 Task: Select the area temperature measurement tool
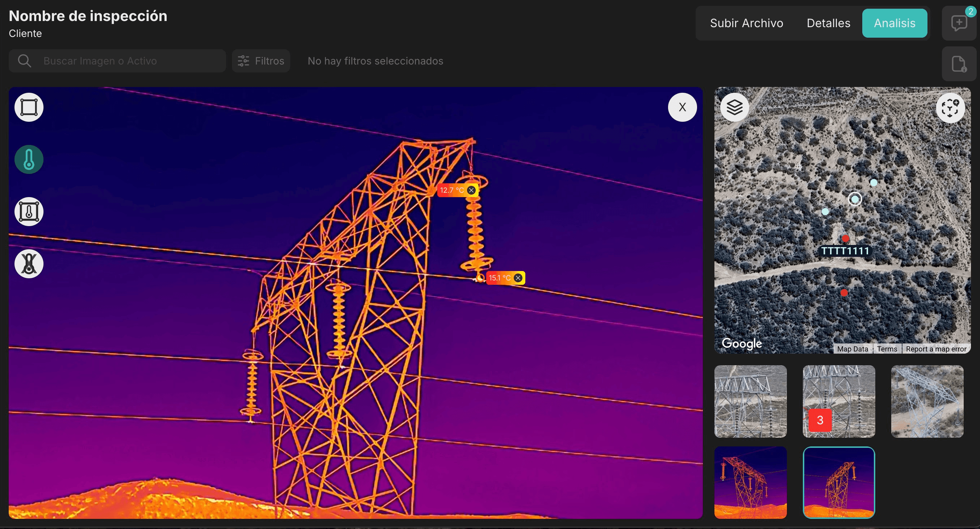29,212
